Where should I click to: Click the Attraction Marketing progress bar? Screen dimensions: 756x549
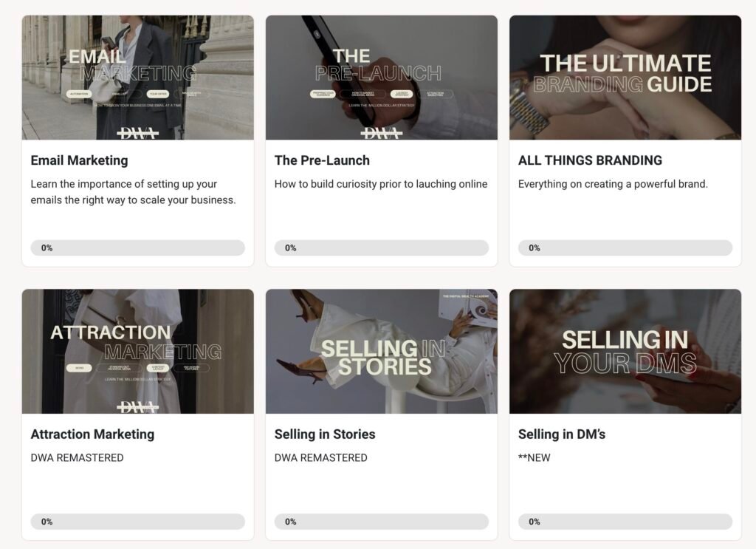[x=138, y=522]
